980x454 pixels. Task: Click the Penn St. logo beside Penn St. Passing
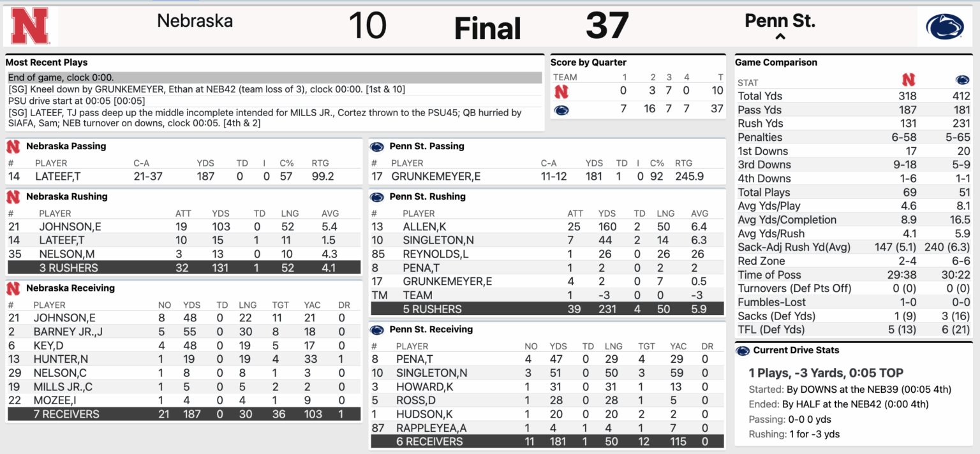(x=376, y=146)
